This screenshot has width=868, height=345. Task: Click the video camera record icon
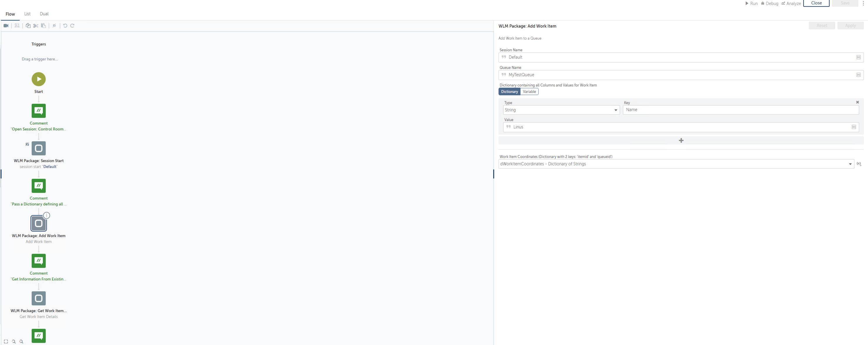(x=6, y=26)
